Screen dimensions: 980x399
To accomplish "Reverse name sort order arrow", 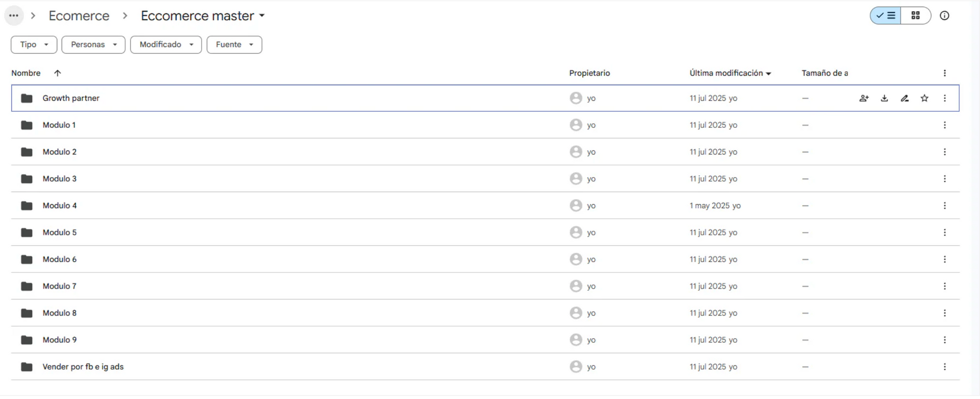I will [x=57, y=73].
